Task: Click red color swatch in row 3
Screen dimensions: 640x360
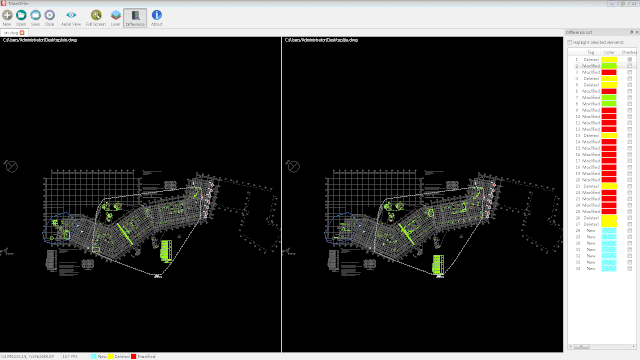Action: coord(609,72)
